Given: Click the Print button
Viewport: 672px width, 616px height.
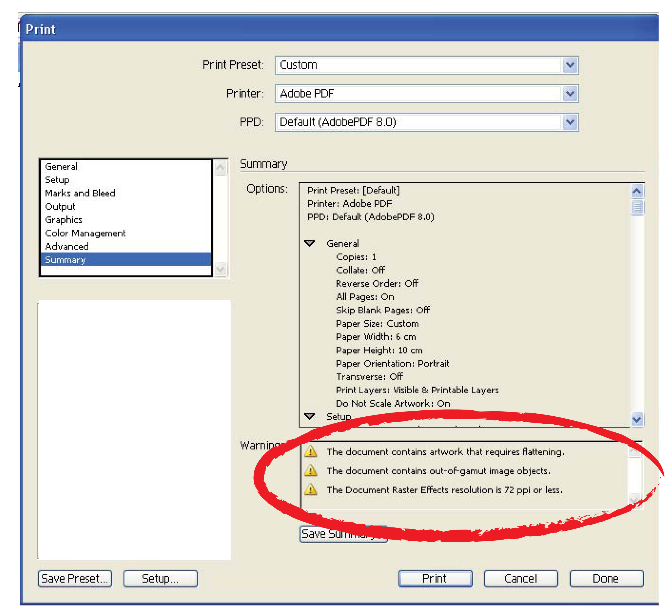Looking at the screenshot, I should pyautogui.click(x=435, y=578).
